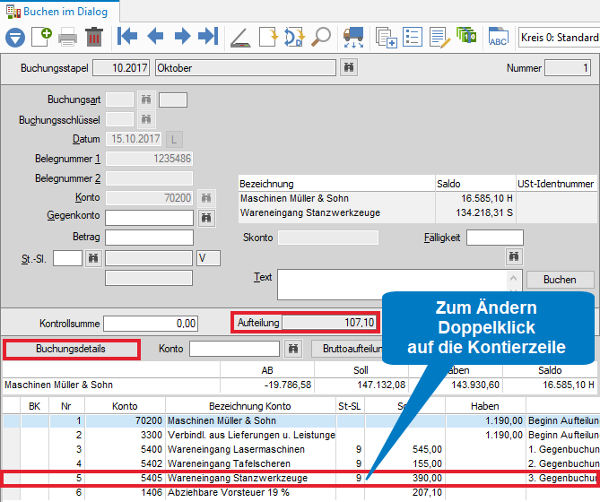Open Gegenkonto lookup binoculars
The width and height of the screenshot is (600, 502).
pyautogui.click(x=207, y=218)
